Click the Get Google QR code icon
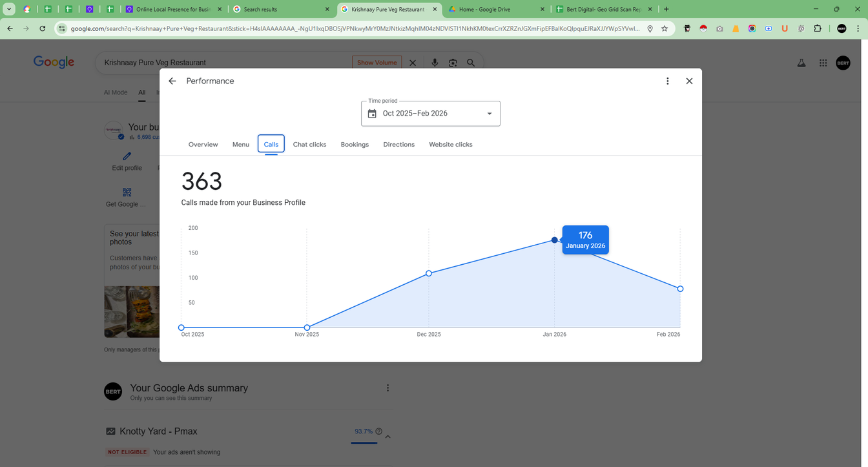 click(127, 192)
